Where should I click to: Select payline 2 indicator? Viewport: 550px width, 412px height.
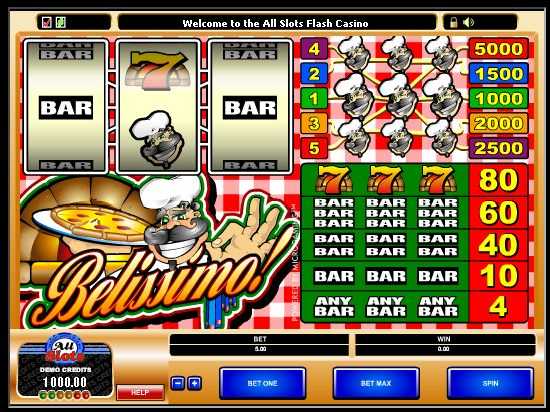[x=314, y=74]
